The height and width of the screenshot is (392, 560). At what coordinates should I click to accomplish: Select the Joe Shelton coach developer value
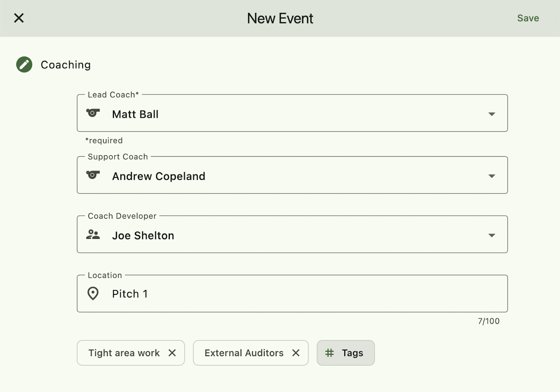coord(143,235)
